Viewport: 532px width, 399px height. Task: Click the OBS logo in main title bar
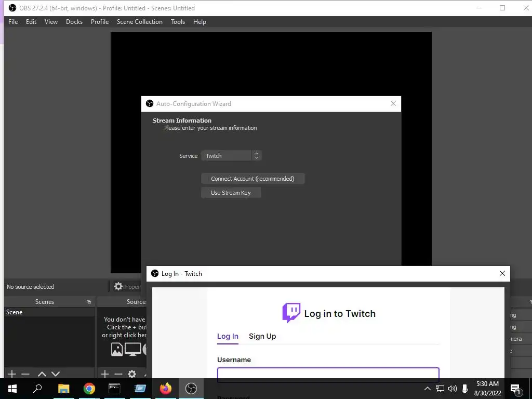12,8
